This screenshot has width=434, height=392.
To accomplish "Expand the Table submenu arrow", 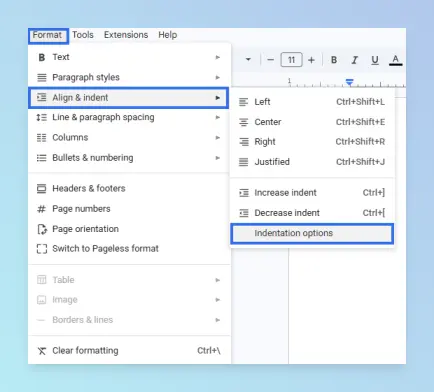I will tap(218, 280).
